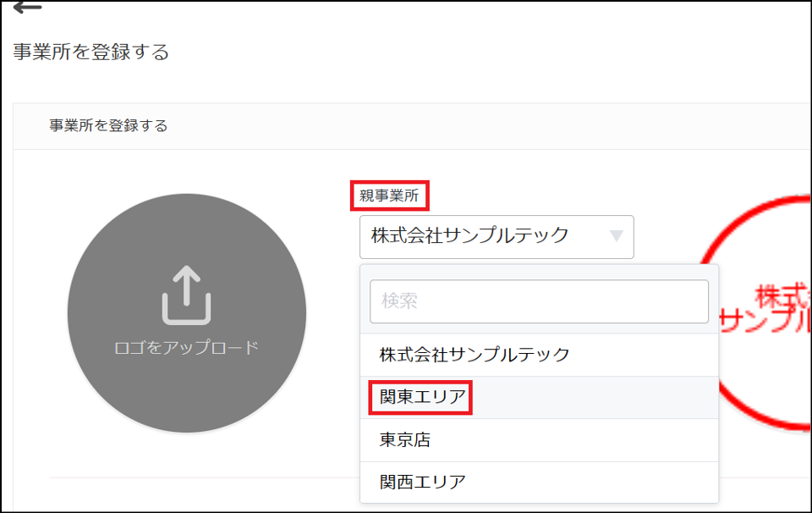Click the red highlight box around 関東エリア
Screen dimensions: 812x513
point(420,397)
